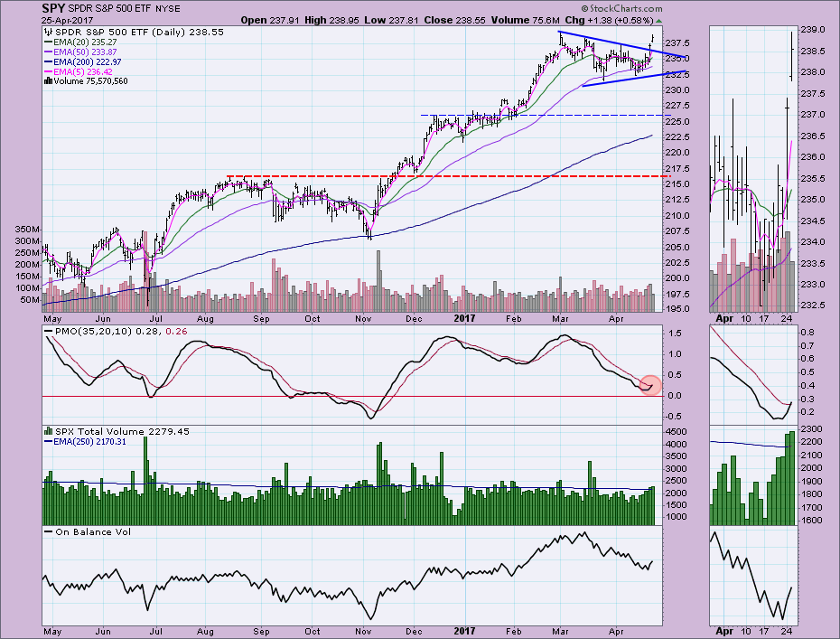This screenshot has width=840, height=639.
Task: Click the Volume 75.6M header value
Action: coord(526,21)
